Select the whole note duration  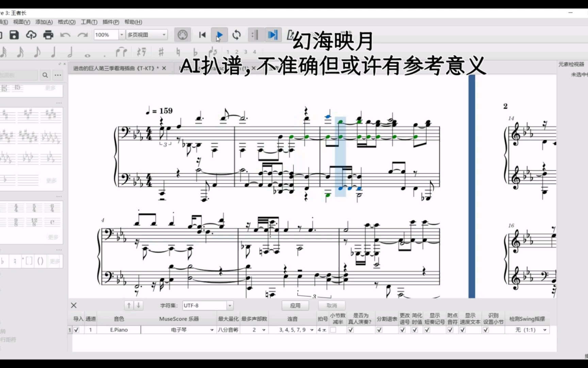pos(87,55)
